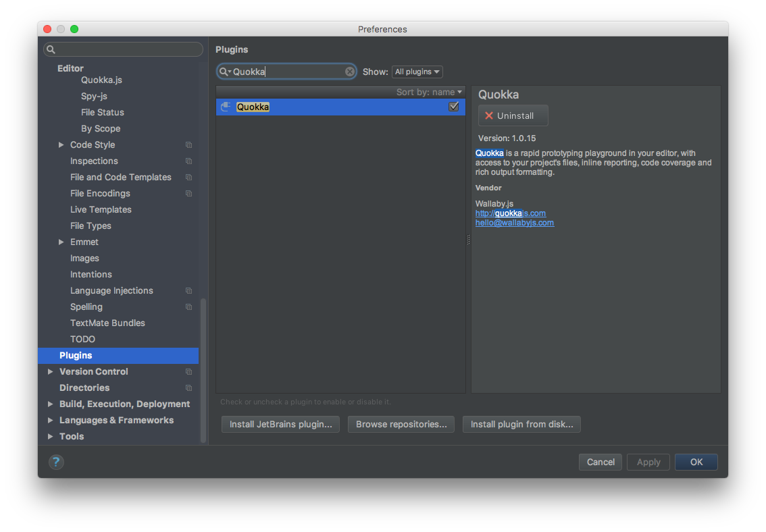Select the Plugins settings page
The image size is (766, 532).
coord(118,355)
